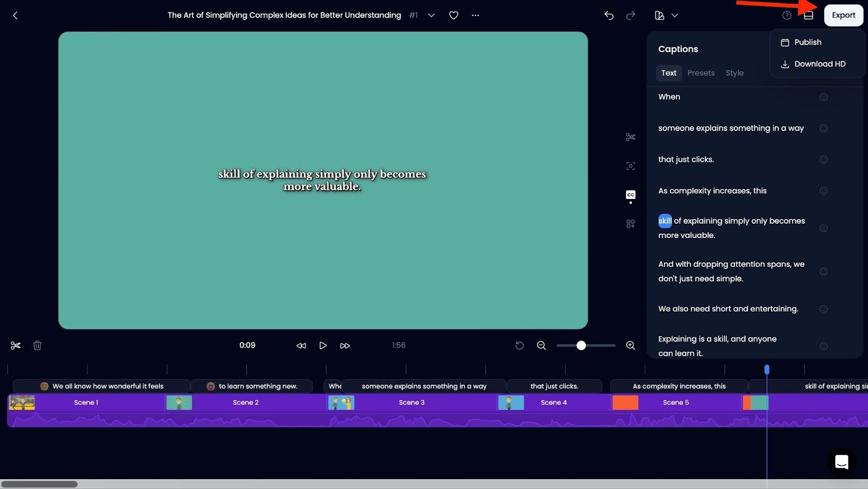
Task: Select Download HD from export menu
Action: (x=819, y=64)
